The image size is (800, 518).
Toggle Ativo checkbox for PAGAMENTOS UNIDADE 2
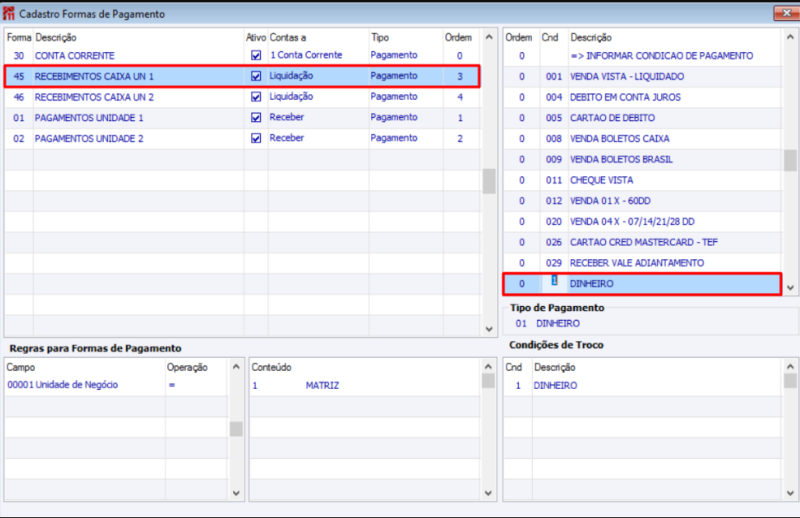(256, 138)
